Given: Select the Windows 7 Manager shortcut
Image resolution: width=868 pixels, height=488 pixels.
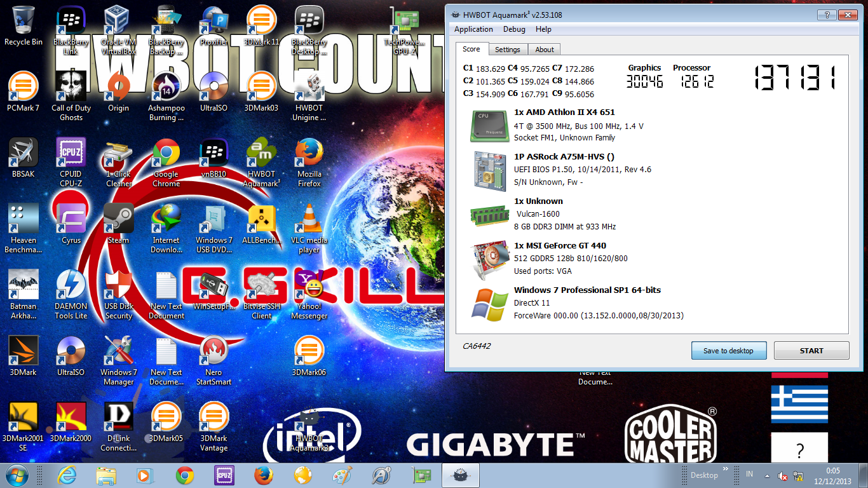Looking at the screenshot, I should coord(118,360).
